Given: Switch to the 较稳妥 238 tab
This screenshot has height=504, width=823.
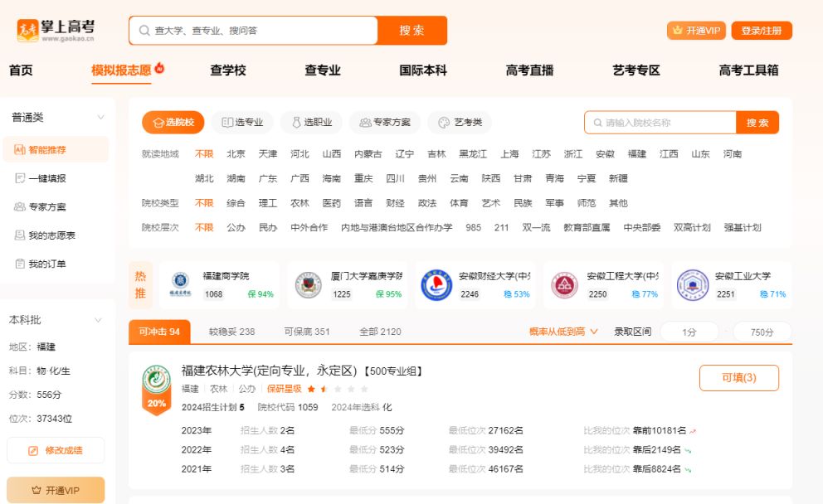Looking at the screenshot, I should point(231,332).
